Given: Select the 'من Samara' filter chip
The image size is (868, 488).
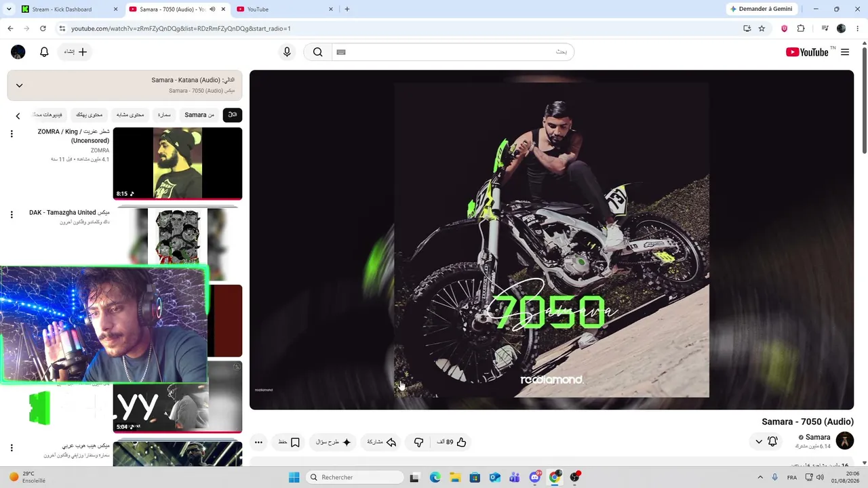Looking at the screenshot, I should click(199, 115).
